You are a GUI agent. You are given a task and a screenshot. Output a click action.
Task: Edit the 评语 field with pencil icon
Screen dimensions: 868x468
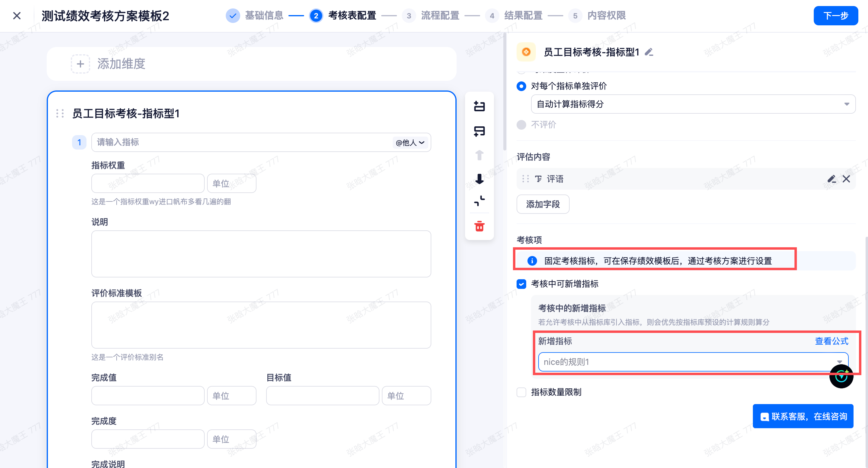pyautogui.click(x=831, y=179)
